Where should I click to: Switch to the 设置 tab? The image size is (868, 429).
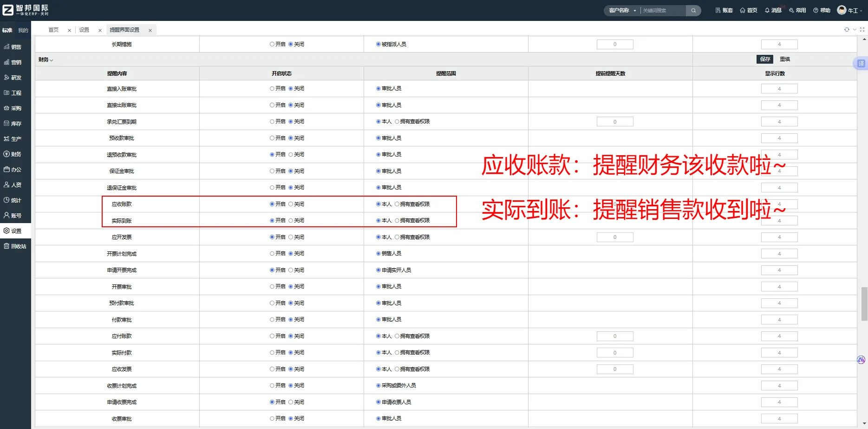point(84,29)
